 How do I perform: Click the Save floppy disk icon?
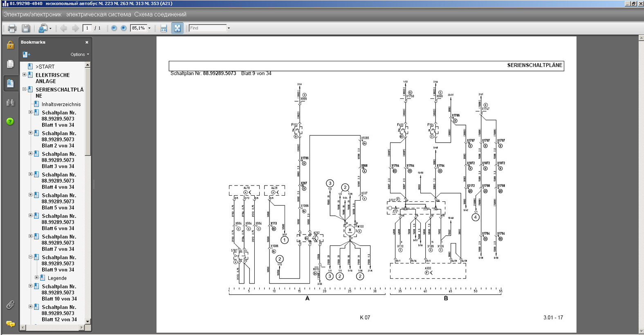26,28
